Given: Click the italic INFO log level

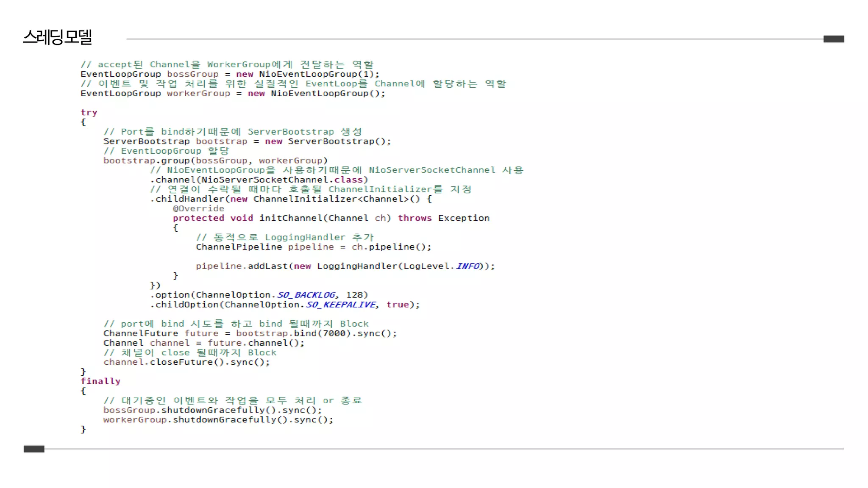Looking at the screenshot, I should click(468, 266).
